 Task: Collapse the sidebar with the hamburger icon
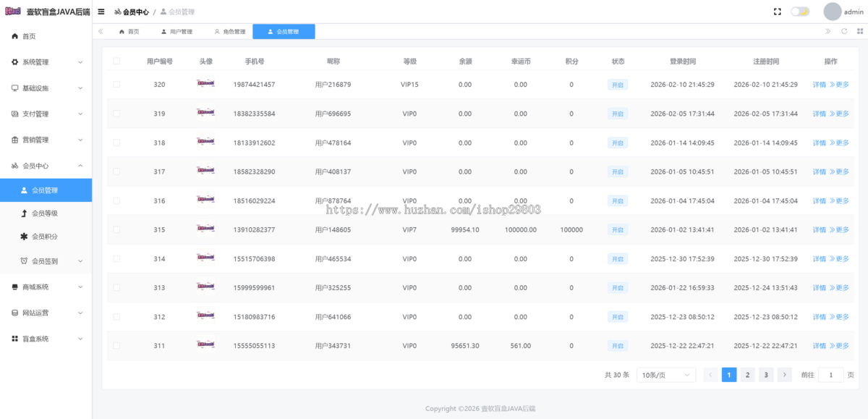tap(101, 12)
